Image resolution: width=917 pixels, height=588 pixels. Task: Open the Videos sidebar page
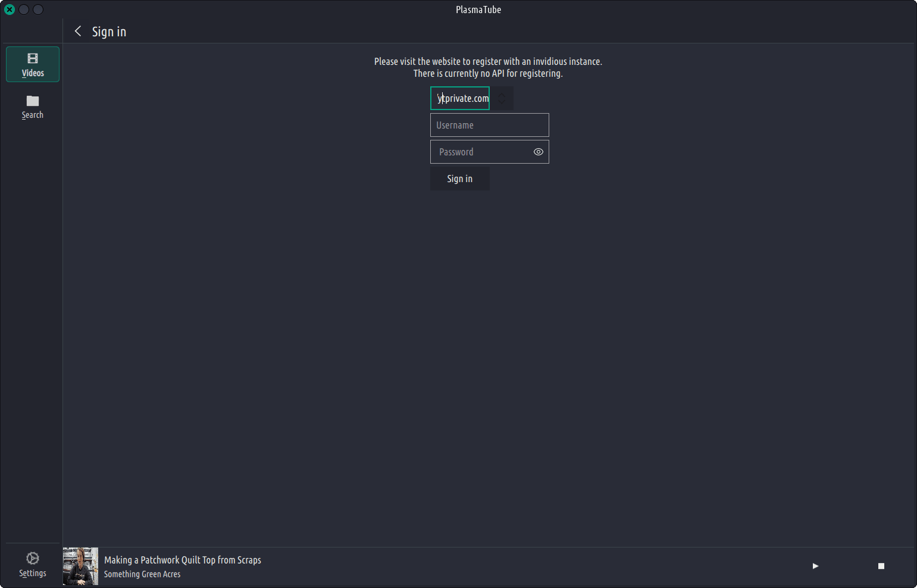[33, 64]
